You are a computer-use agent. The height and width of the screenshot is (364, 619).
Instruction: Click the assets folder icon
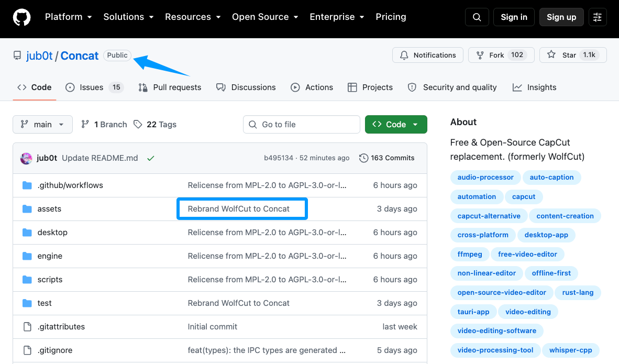click(27, 209)
